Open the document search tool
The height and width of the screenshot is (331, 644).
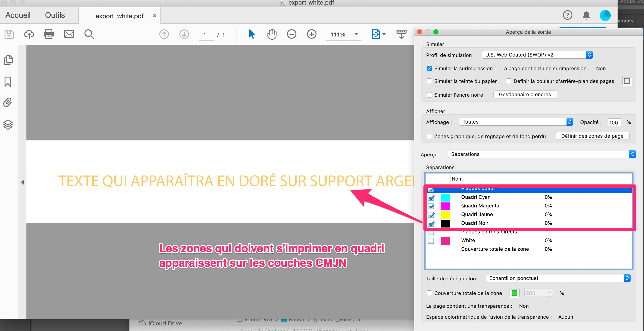(89, 34)
